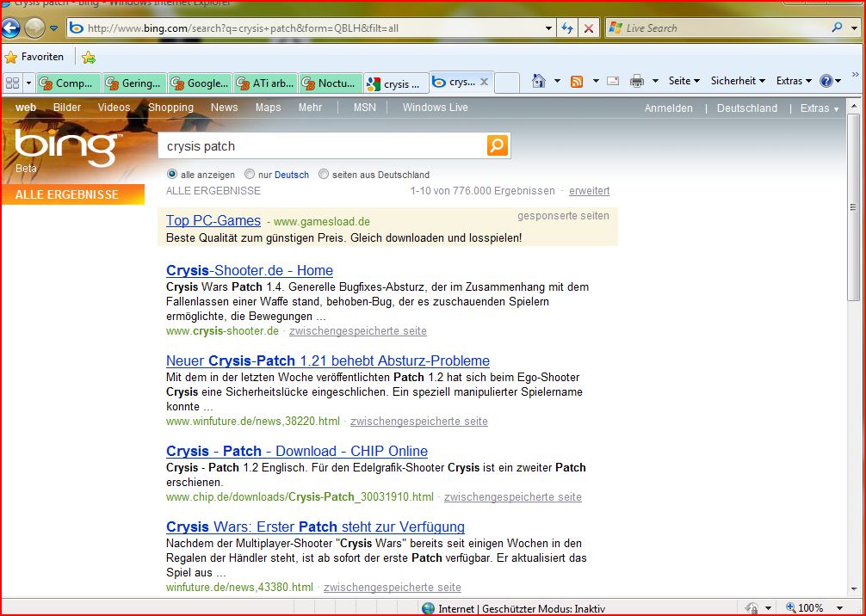Open the Windows Live link
This screenshot has height=616, width=866.
coord(436,108)
